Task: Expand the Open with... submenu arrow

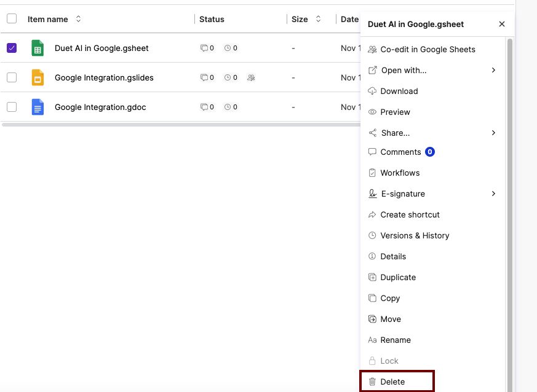Action: pyautogui.click(x=493, y=70)
